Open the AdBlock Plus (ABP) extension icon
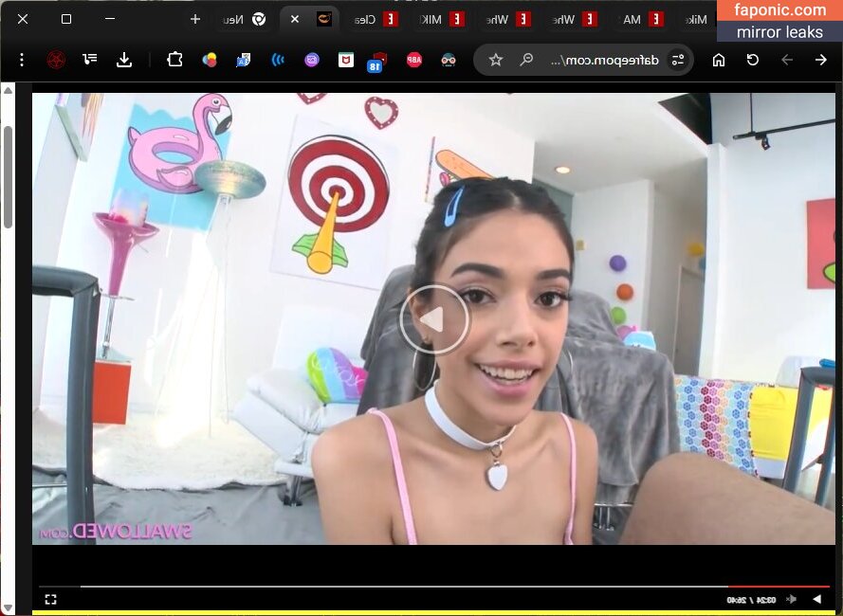This screenshot has height=616, width=843. coord(414,60)
